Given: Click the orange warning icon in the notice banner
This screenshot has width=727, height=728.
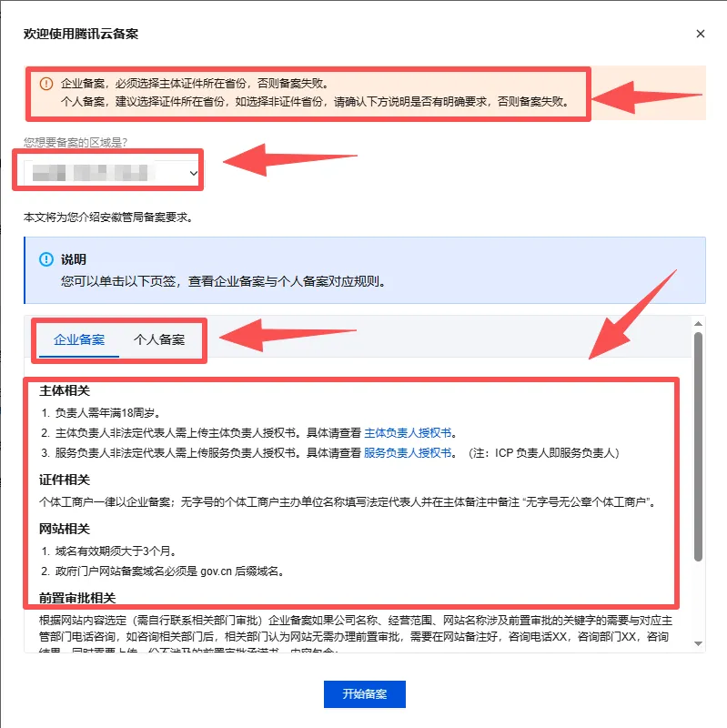Looking at the screenshot, I should coord(46,84).
